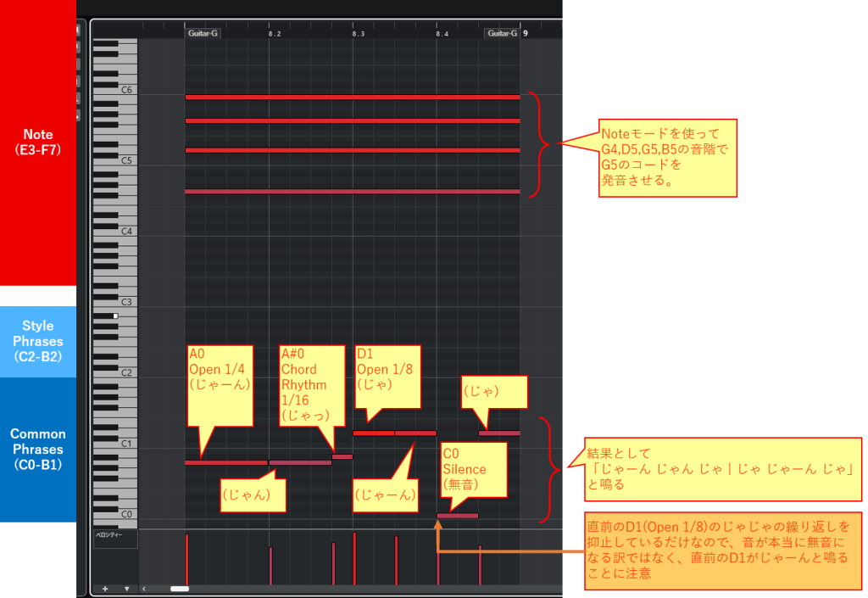Image resolution: width=868 pixels, height=598 pixels.
Task: Select the lowest long G4 chord note
Action: (x=352, y=192)
